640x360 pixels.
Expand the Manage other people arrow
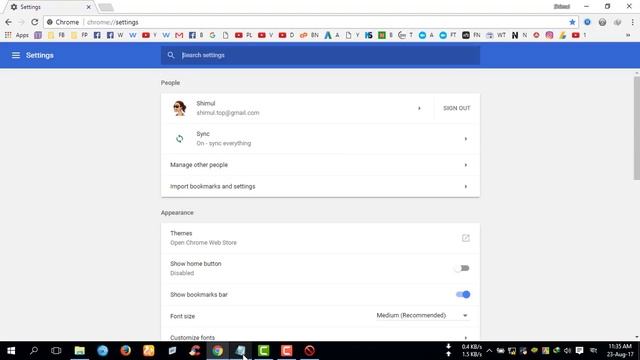(465, 165)
